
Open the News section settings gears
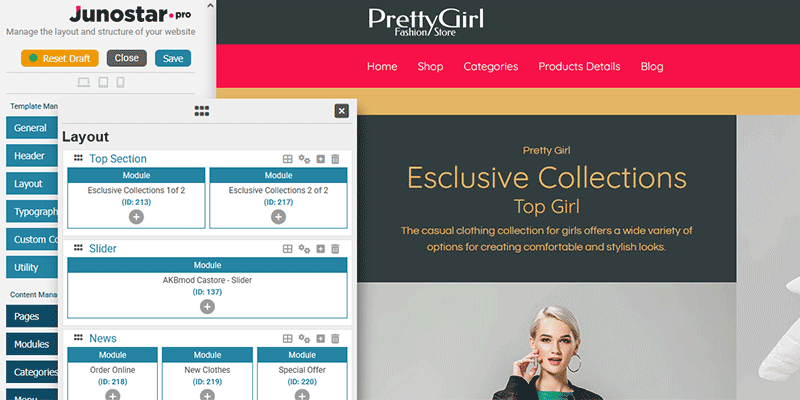[x=304, y=339]
